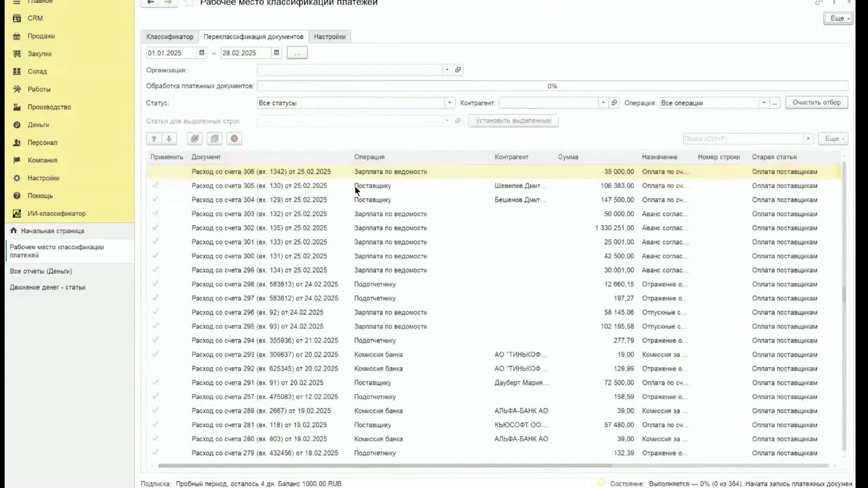This screenshot has width=868, height=488.
Task: Expand the Операция 'Все операции' dropdown
Action: coord(764,103)
